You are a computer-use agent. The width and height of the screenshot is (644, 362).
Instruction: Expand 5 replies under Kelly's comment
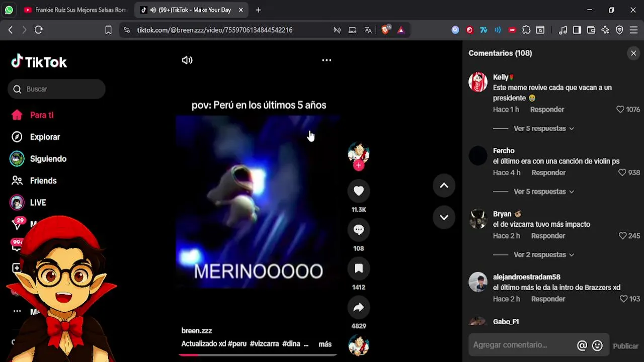(x=543, y=129)
